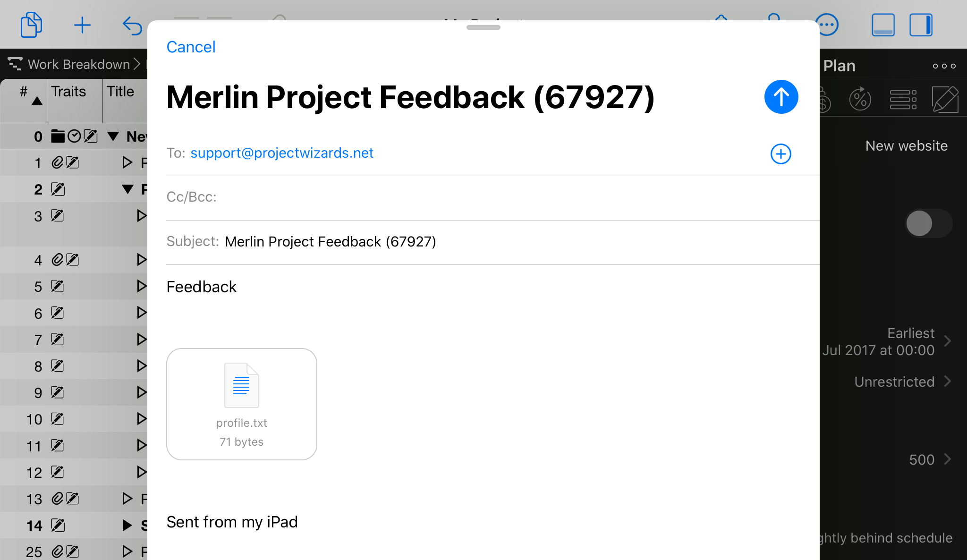Switch to the percent progress inspector tab
This screenshot has height=560, width=967.
coord(860,99)
